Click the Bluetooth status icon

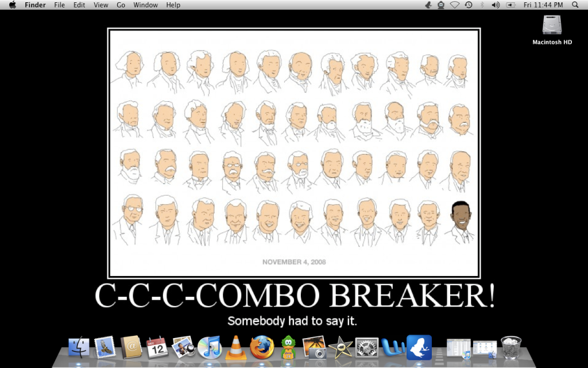coord(482,5)
